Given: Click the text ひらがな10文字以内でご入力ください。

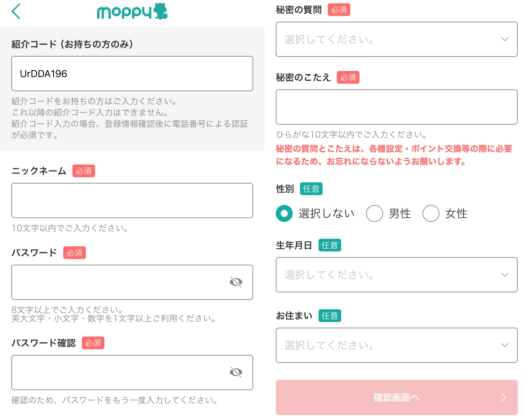Looking at the screenshot, I should pyautogui.click(x=351, y=134).
